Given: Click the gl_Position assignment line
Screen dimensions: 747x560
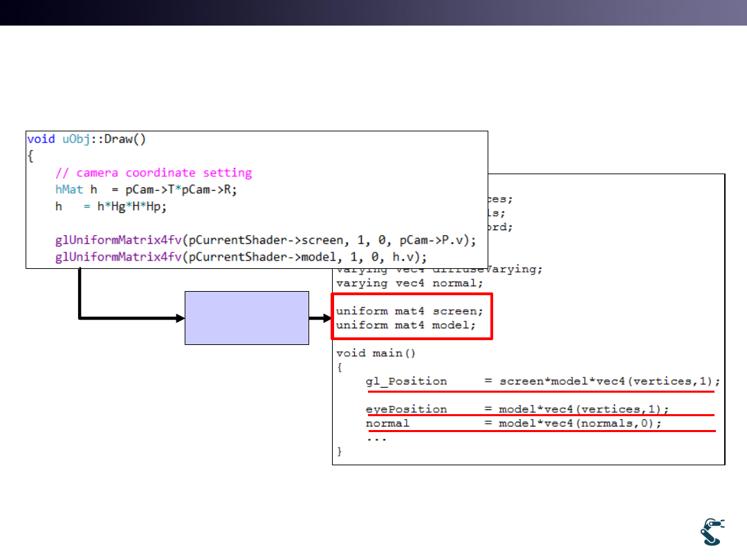Looking at the screenshot, I should 543,382.
